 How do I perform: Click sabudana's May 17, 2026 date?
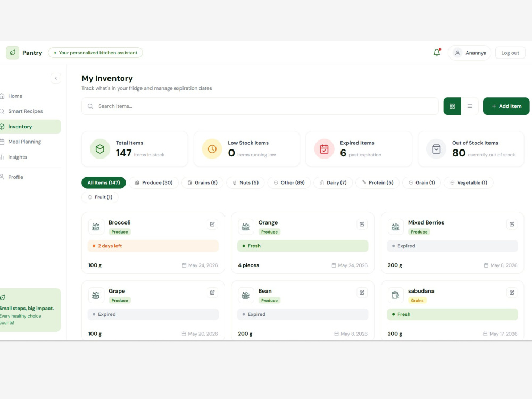[x=500, y=334]
